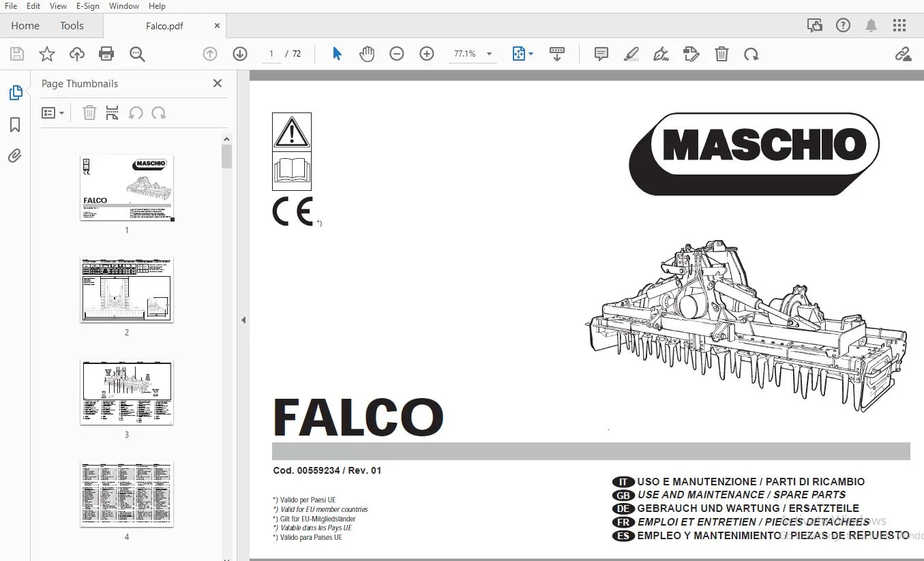Show the Page Thumbnails sidebar panel
Screen dimensions: 924x561
pyautogui.click(x=15, y=93)
